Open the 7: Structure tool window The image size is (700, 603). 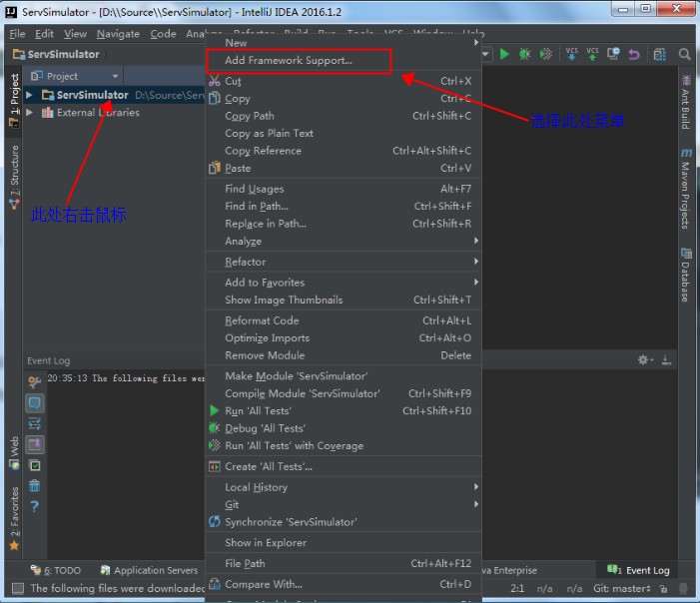pos(14,177)
